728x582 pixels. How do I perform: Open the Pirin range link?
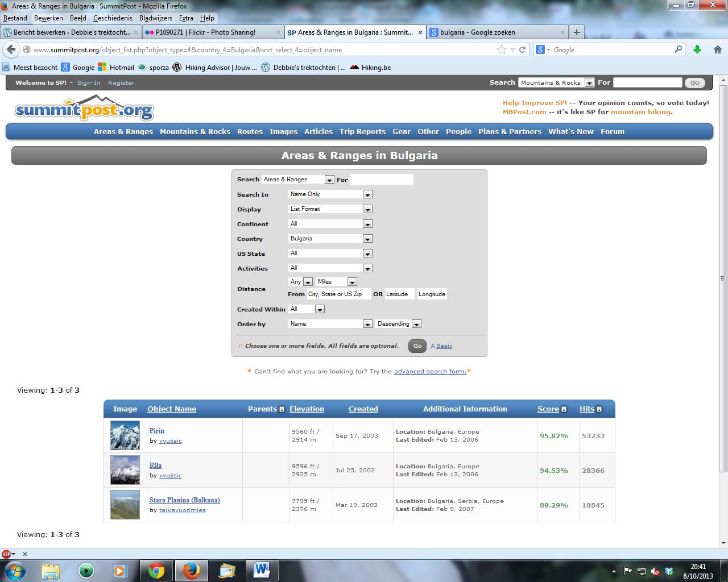[156, 431]
